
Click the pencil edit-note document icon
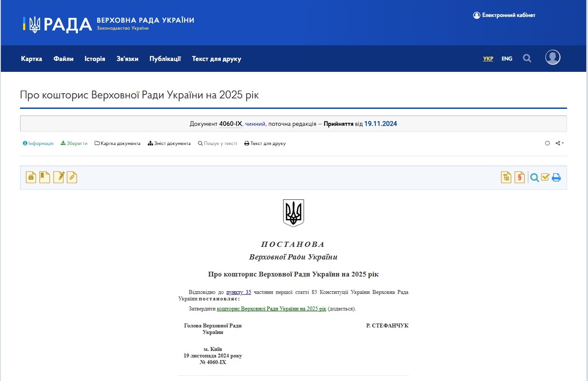(x=58, y=177)
